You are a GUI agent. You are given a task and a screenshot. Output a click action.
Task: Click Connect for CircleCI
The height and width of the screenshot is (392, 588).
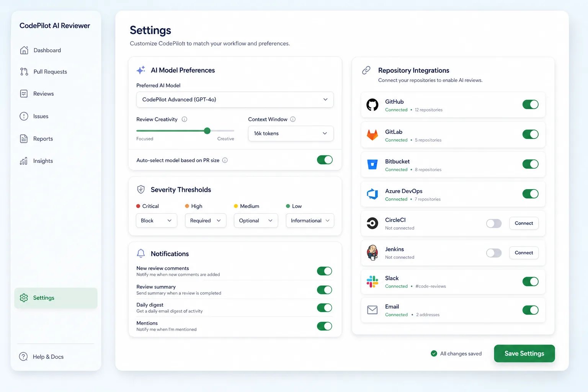(x=524, y=223)
